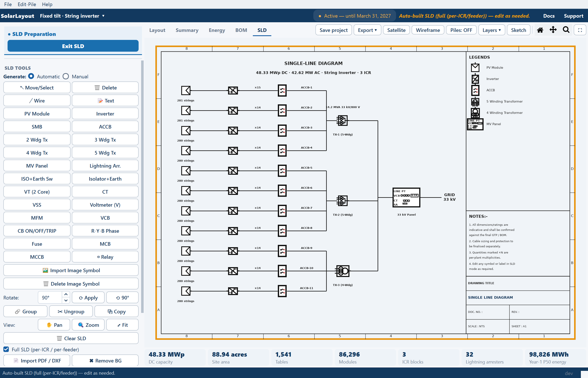Switch to the Layout tab
588x378 pixels.
click(157, 30)
